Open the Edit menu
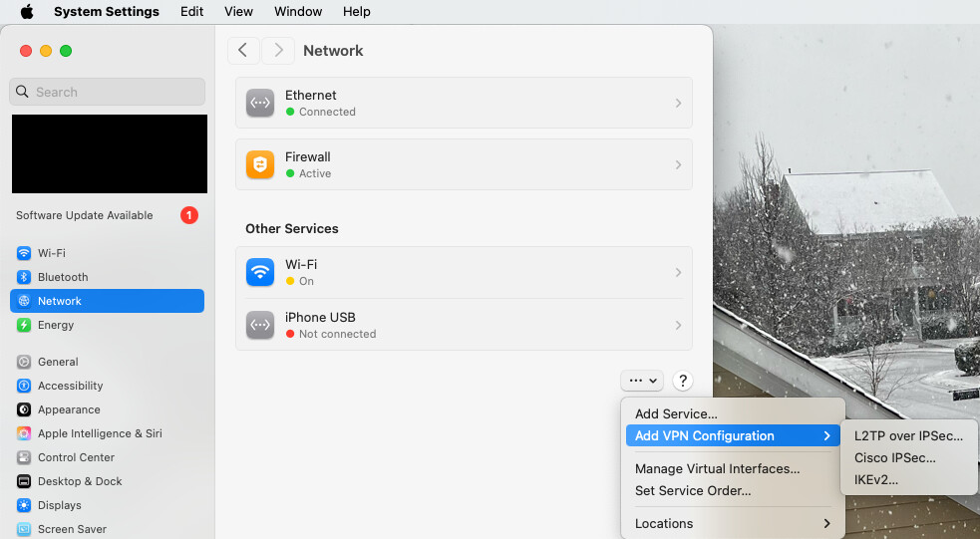 click(191, 12)
